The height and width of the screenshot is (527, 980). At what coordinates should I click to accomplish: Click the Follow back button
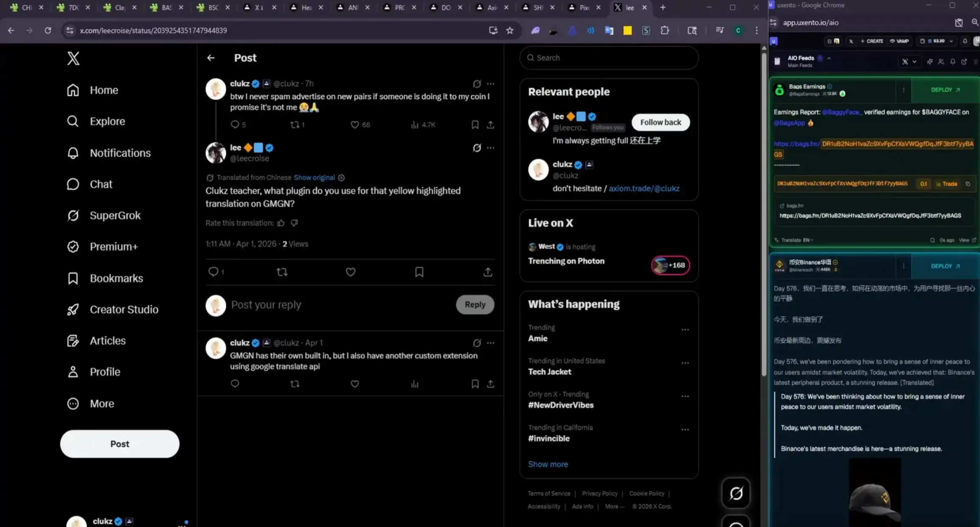(x=660, y=122)
